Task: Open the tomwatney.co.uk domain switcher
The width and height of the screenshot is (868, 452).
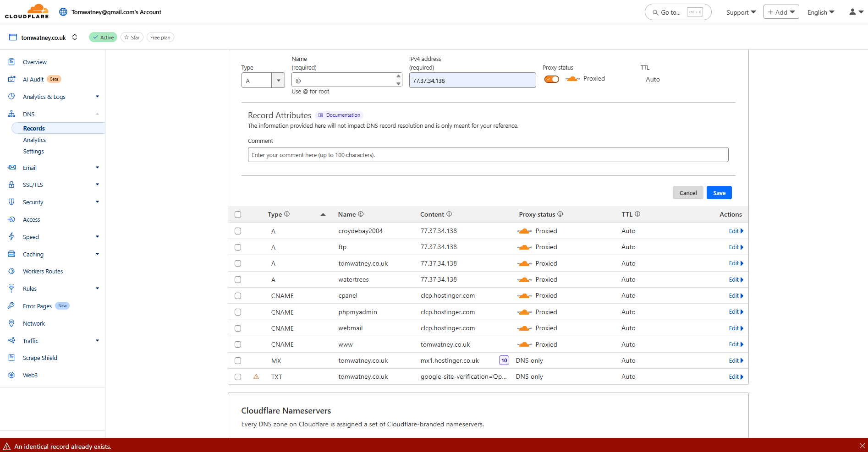Action: click(x=75, y=38)
